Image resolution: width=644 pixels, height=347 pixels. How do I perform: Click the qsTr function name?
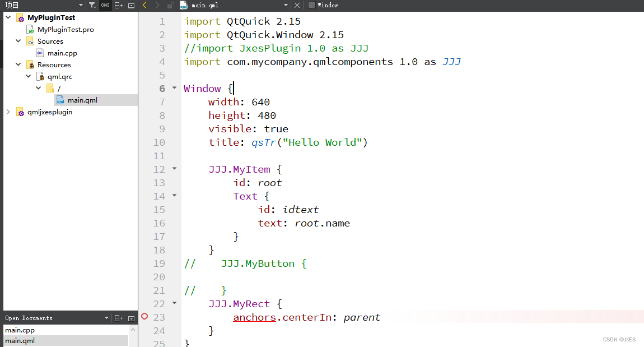tap(264, 142)
